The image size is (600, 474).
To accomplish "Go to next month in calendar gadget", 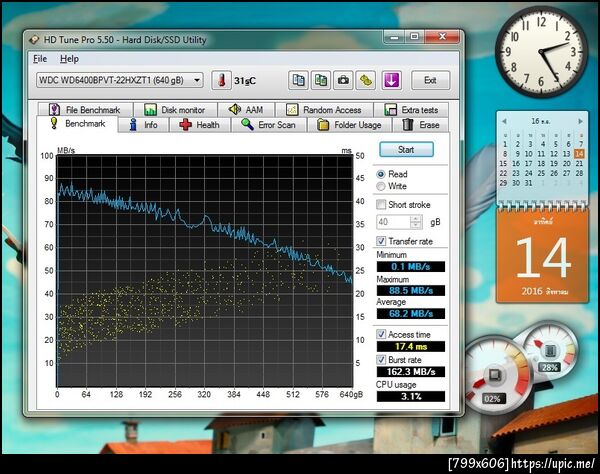I will [x=580, y=121].
